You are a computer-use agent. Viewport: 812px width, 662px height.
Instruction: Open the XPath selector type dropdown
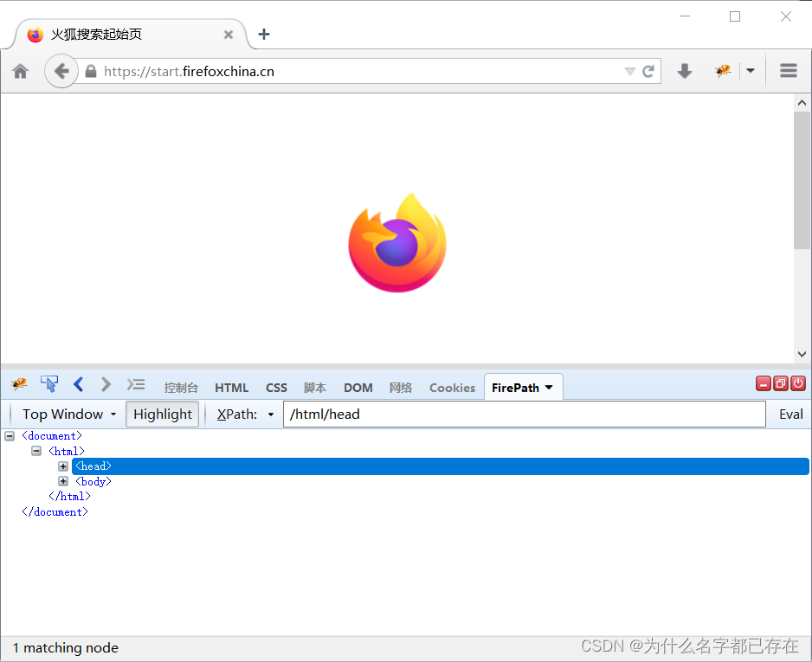(x=271, y=415)
